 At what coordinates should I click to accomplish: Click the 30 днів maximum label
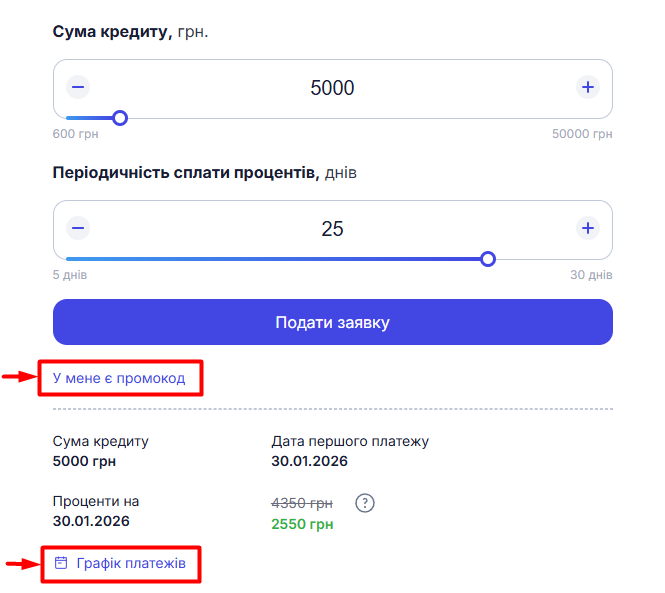(x=590, y=275)
